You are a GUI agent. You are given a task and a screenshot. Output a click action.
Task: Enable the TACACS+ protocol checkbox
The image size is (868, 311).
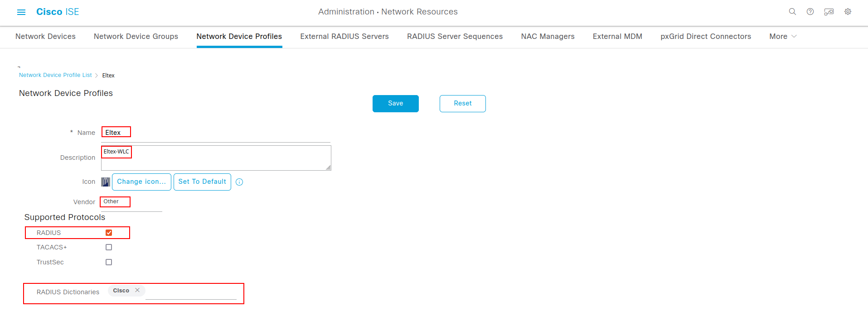click(x=109, y=247)
